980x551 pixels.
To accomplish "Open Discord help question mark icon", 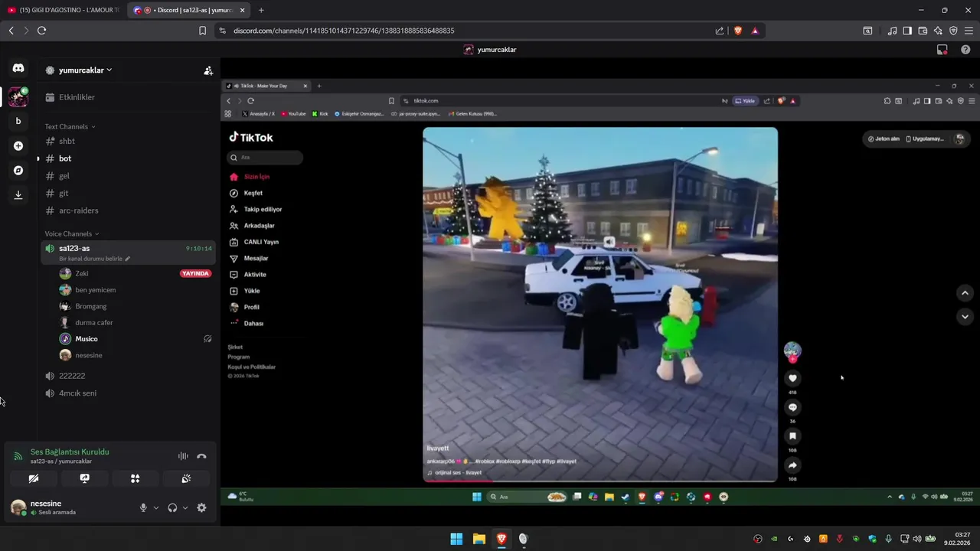I will click(965, 50).
